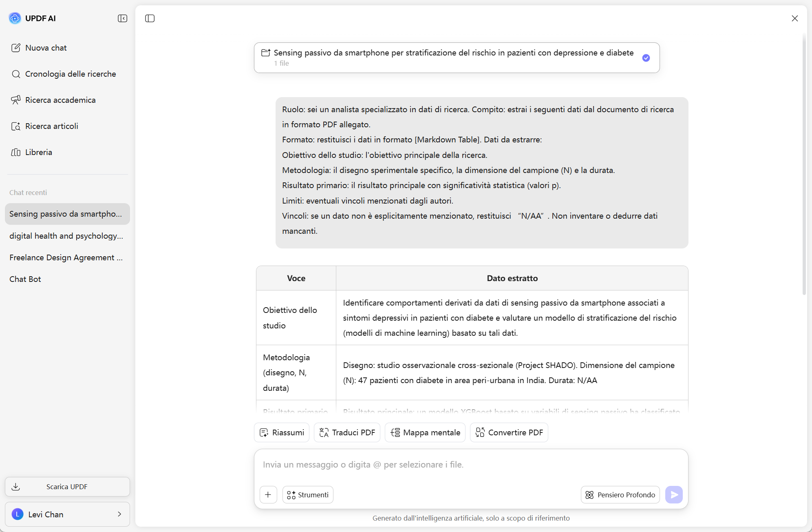Image resolution: width=812 pixels, height=532 pixels.
Task: Start a Nuova chat
Action: [x=46, y=48]
